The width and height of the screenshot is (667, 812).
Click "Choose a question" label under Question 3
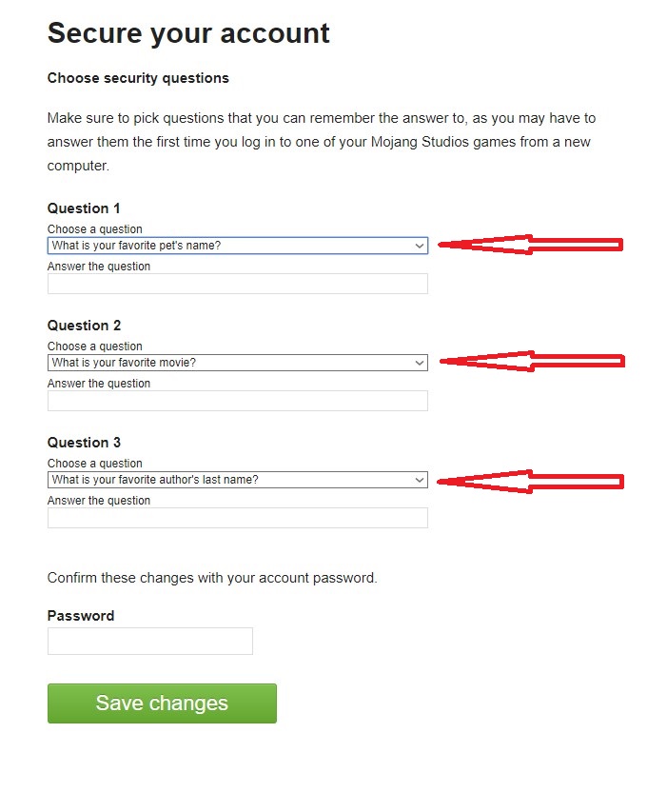coord(95,464)
